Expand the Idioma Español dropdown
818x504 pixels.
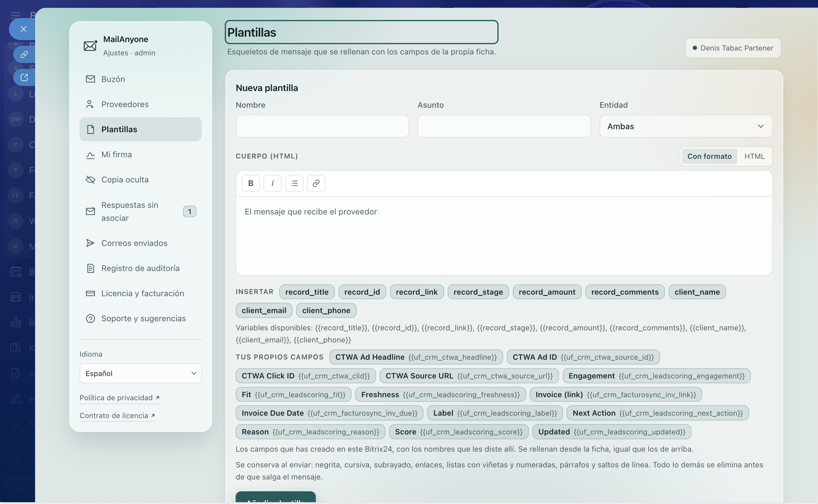pos(140,373)
